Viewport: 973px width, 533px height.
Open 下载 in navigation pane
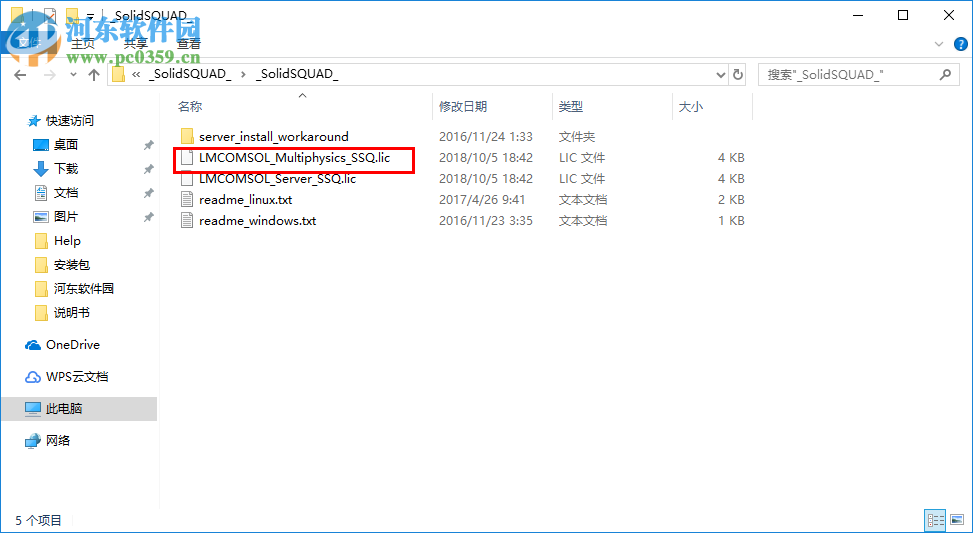pyautogui.click(x=66, y=169)
